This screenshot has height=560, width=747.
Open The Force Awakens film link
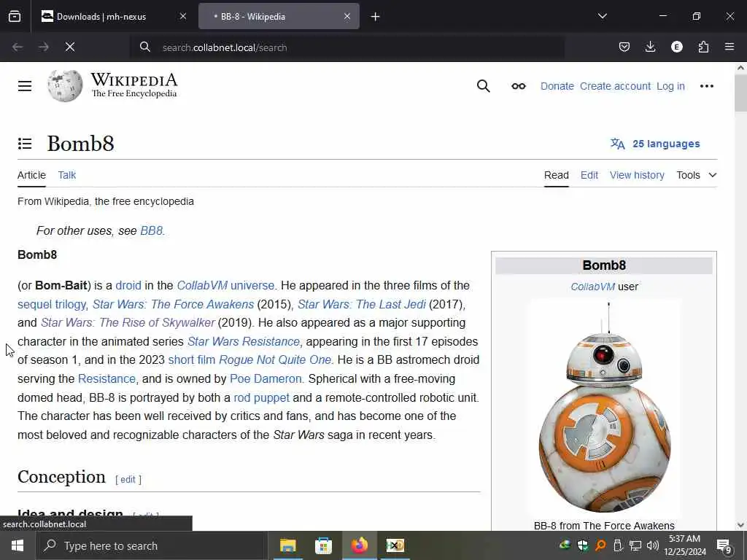[x=173, y=304]
